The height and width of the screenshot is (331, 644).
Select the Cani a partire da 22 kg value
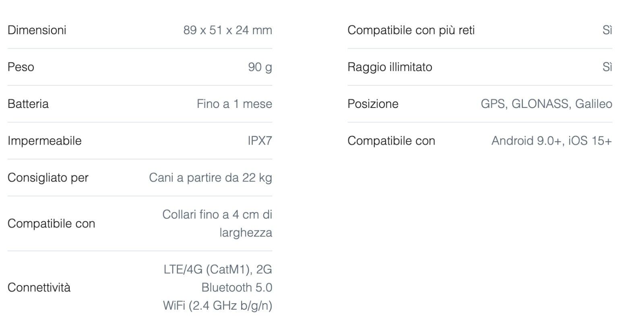tap(211, 178)
